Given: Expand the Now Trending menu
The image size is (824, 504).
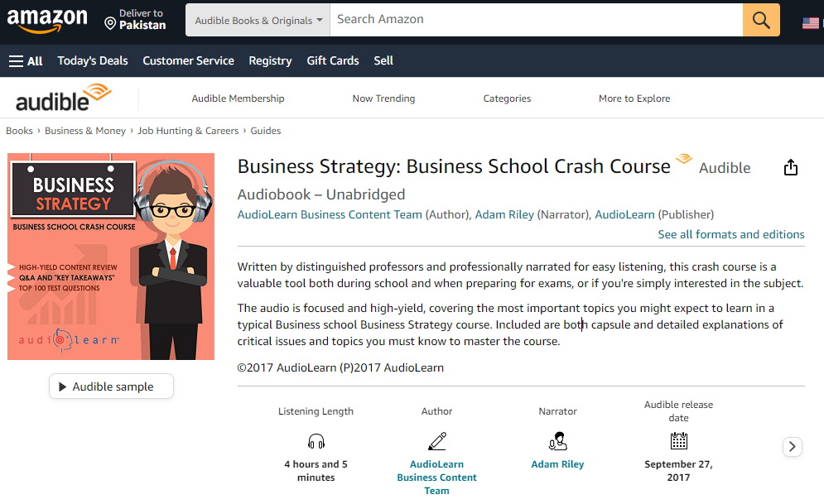Looking at the screenshot, I should tap(383, 98).
